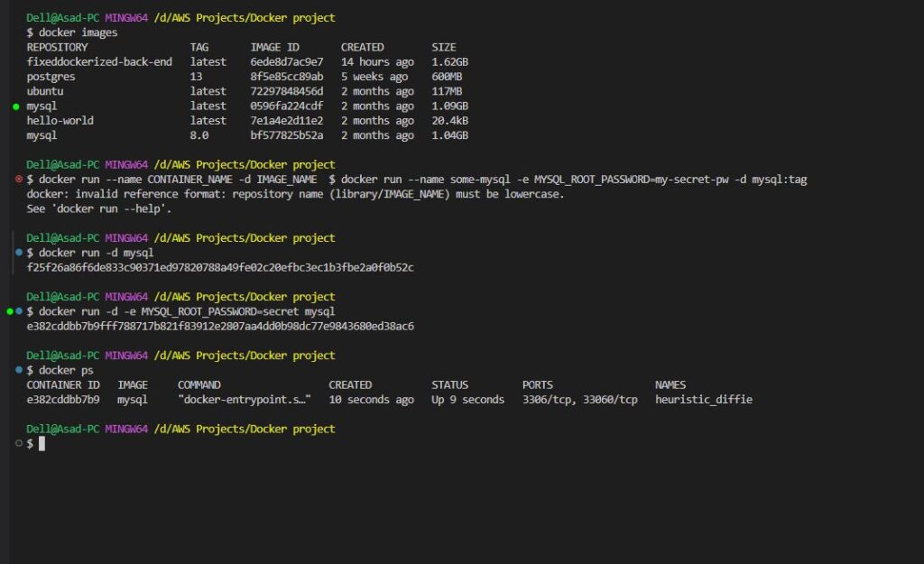Click the 'invalid reference format' error message
The image size is (924, 564).
click(x=295, y=194)
